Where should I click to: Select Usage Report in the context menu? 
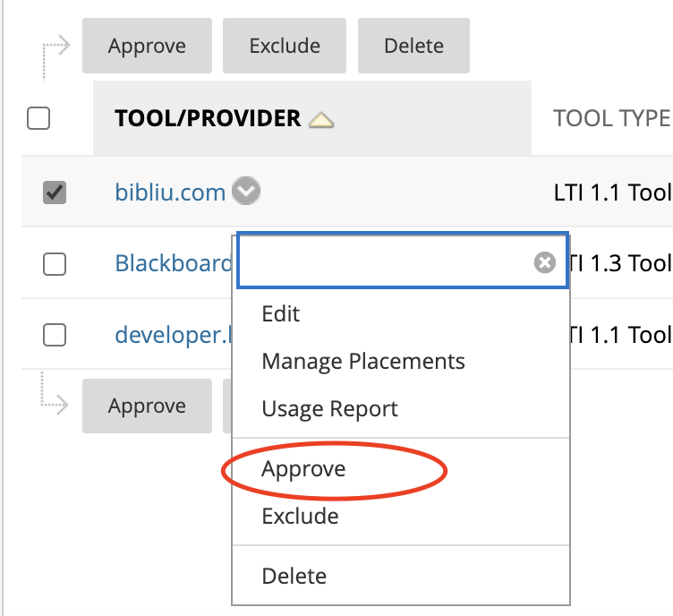tap(329, 409)
